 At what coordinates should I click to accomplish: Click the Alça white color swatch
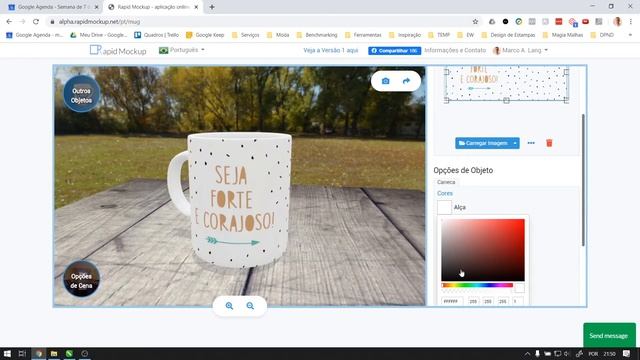coord(444,207)
